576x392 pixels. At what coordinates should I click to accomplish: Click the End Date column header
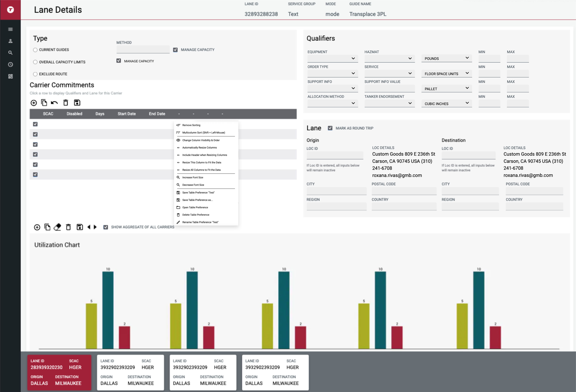coord(157,114)
